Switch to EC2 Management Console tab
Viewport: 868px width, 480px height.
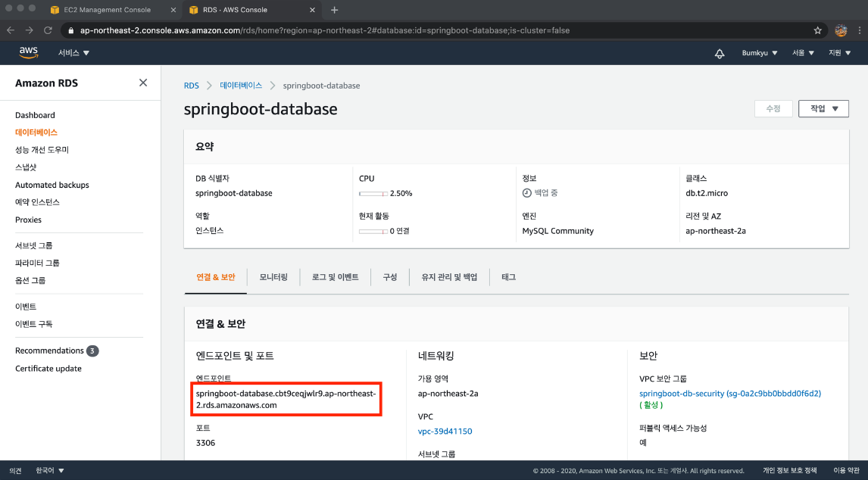[108, 10]
